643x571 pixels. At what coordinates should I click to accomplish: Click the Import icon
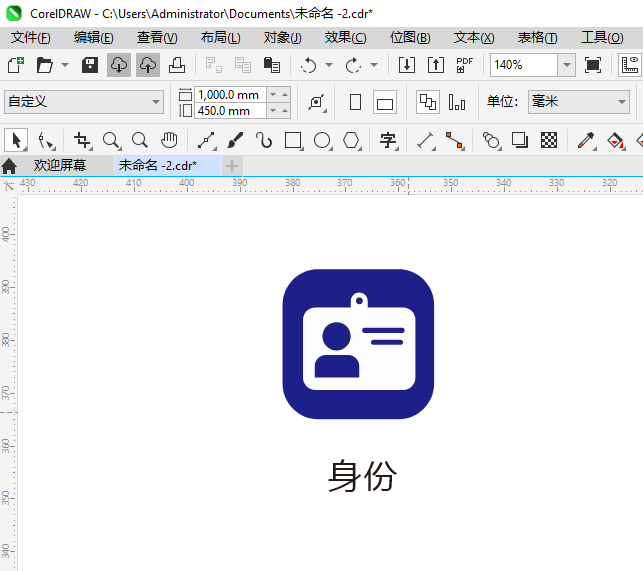(407, 65)
